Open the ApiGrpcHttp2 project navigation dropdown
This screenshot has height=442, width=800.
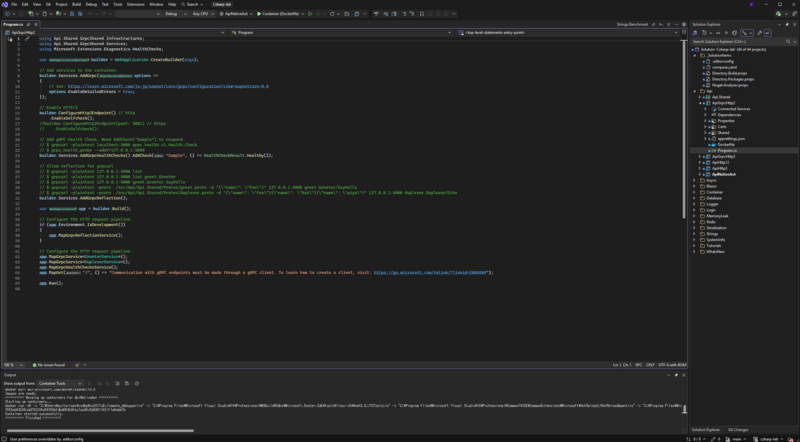tap(116, 32)
